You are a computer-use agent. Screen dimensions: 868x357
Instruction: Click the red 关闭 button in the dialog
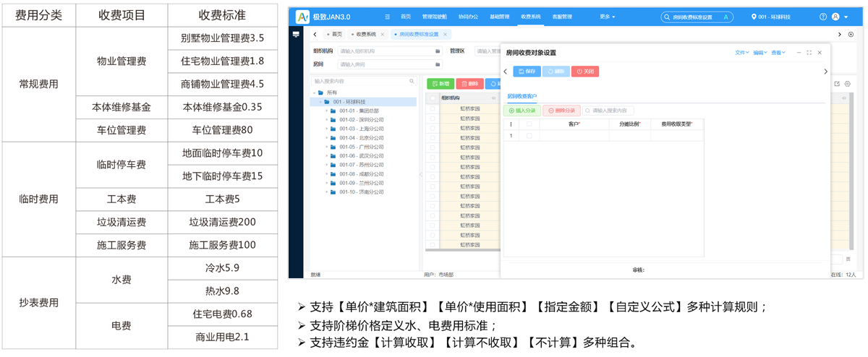click(585, 72)
